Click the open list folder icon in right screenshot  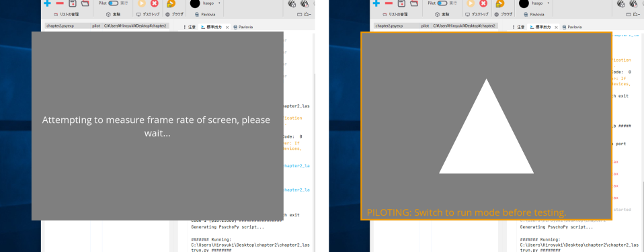(413, 3)
